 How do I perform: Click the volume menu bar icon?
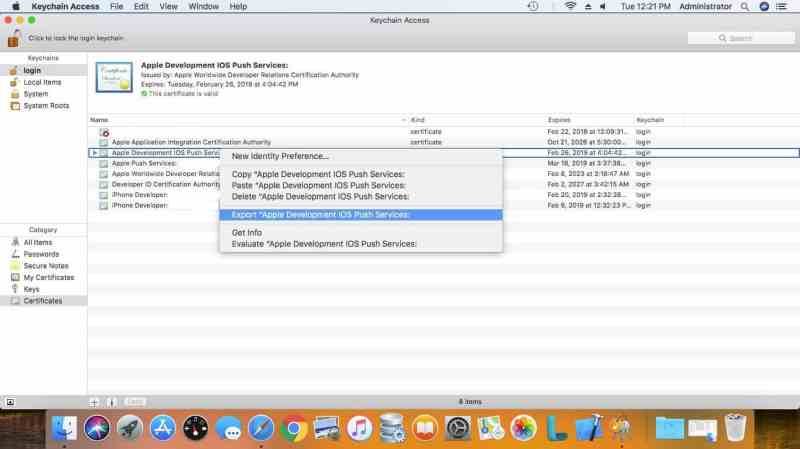click(x=603, y=7)
